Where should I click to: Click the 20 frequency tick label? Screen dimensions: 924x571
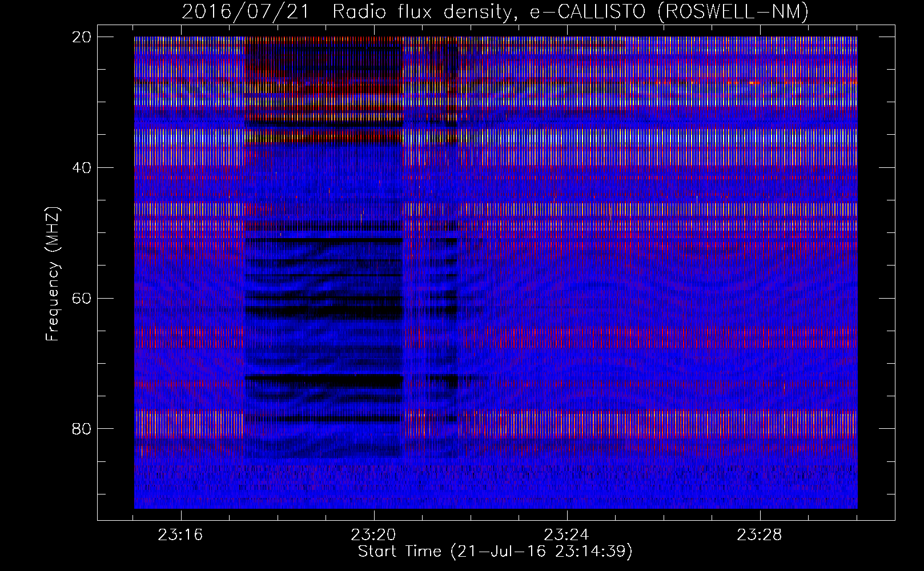tap(82, 37)
